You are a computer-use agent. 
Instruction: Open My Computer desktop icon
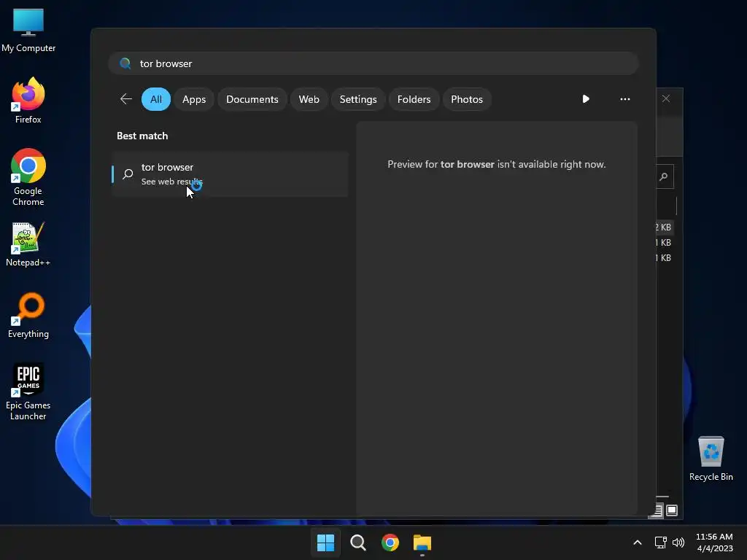click(28, 30)
